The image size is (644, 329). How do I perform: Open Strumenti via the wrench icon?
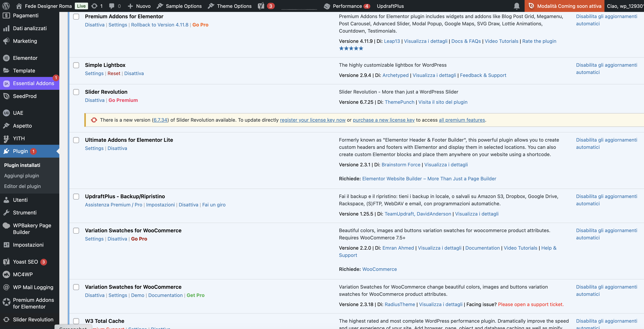pyautogui.click(x=6, y=213)
